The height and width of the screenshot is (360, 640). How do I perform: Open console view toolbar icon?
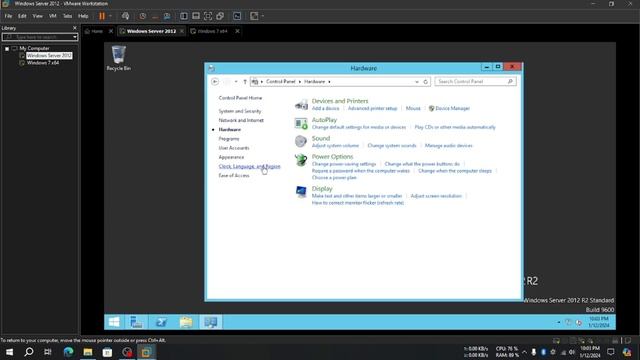pyautogui.click(x=237, y=16)
